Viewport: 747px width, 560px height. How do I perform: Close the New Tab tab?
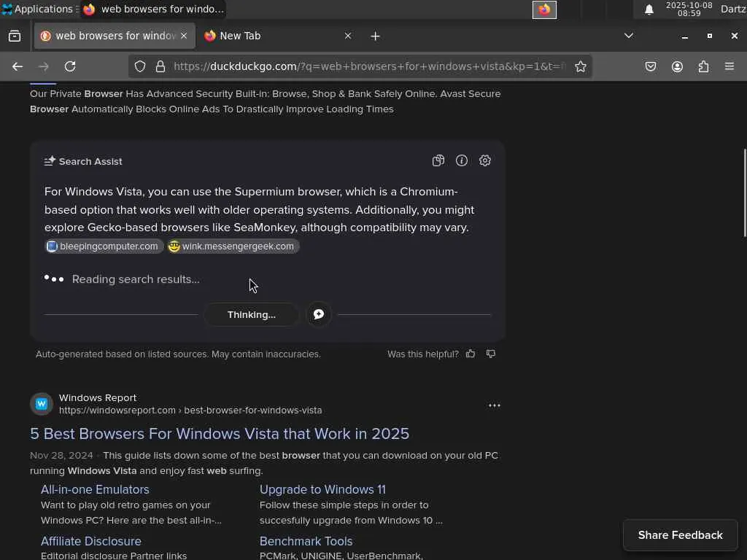(x=348, y=36)
